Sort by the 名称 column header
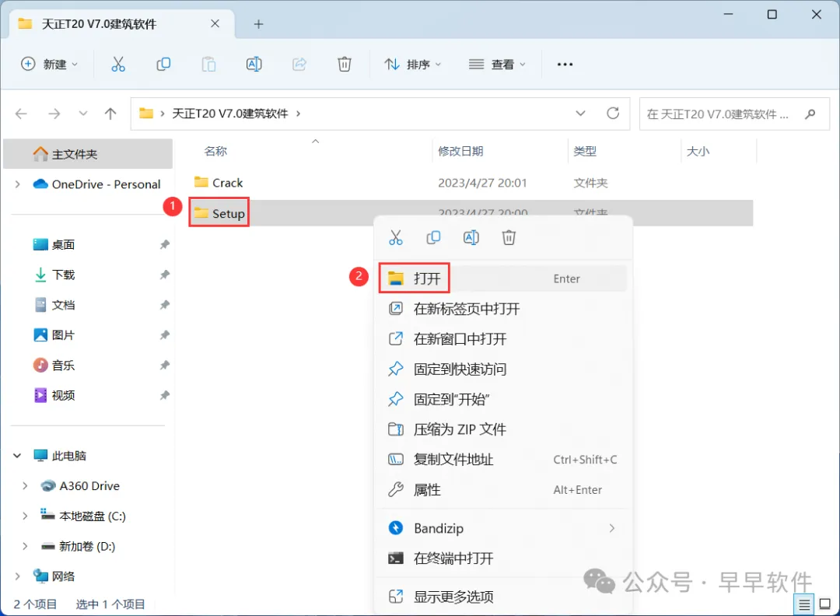The width and height of the screenshot is (840, 616). point(215,151)
